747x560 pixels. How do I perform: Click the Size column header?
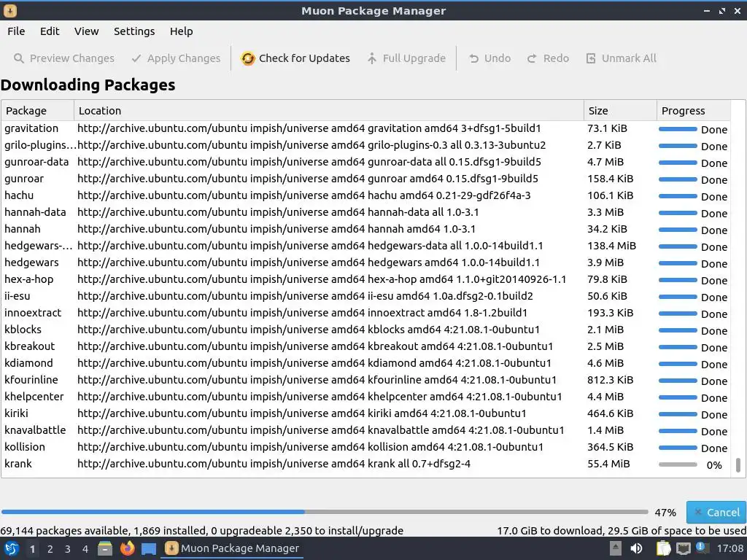(620, 111)
